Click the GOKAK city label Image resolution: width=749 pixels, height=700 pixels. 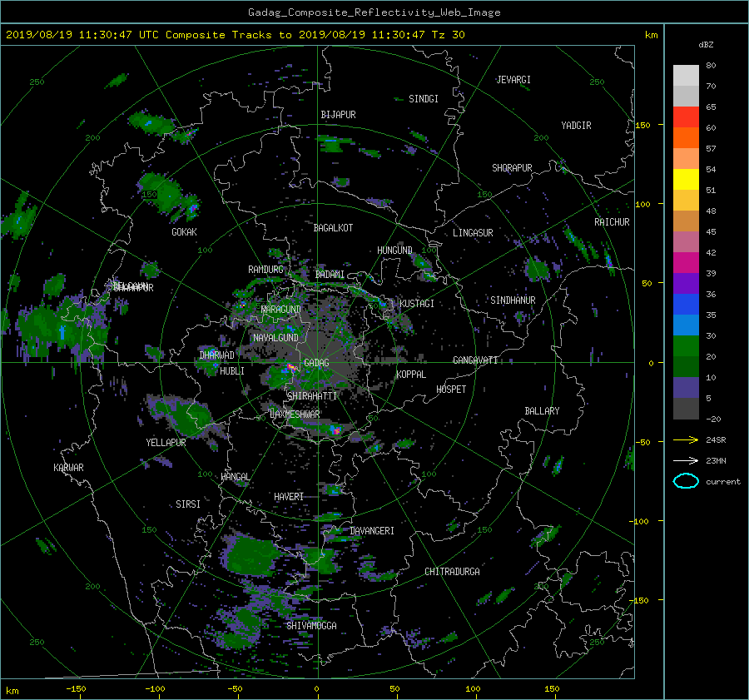click(184, 232)
